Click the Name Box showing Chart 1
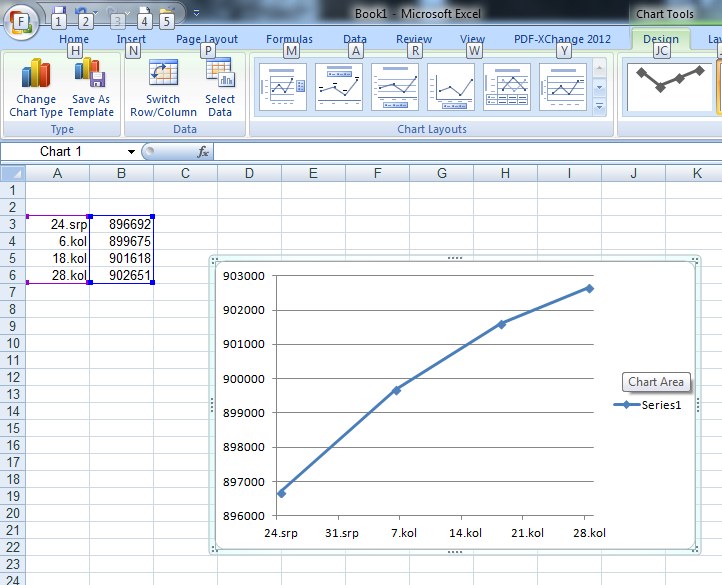 click(x=61, y=152)
